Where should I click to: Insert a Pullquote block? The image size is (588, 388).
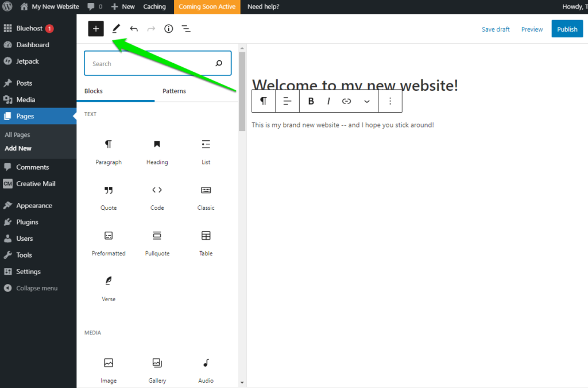pos(157,244)
